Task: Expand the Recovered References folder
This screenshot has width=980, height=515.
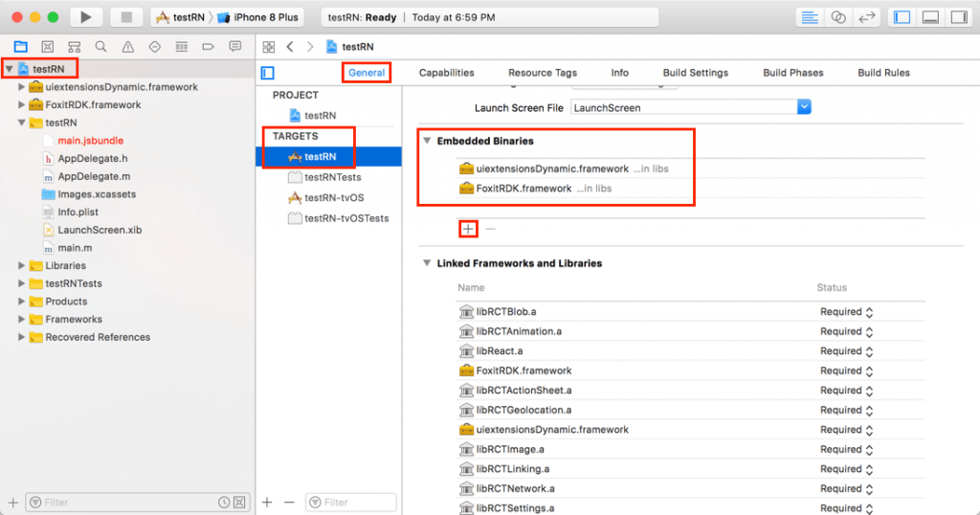Action: tap(21, 337)
